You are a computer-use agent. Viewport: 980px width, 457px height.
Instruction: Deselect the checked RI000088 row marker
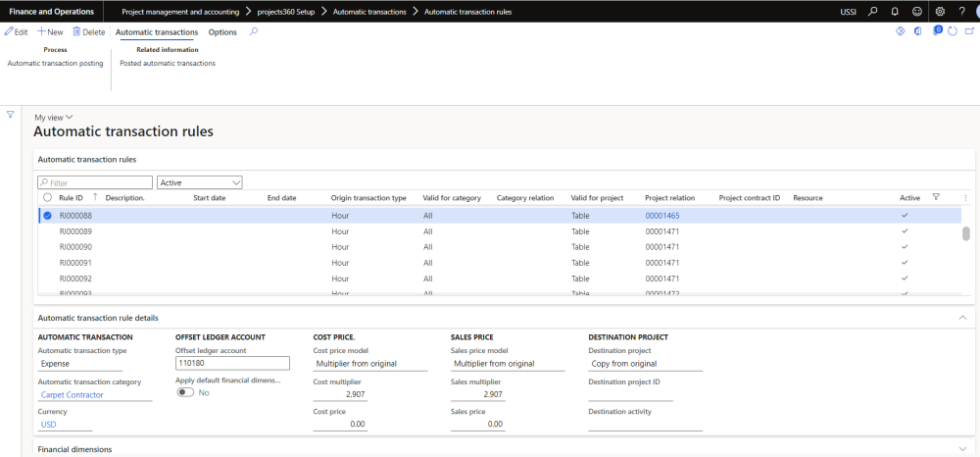point(47,215)
